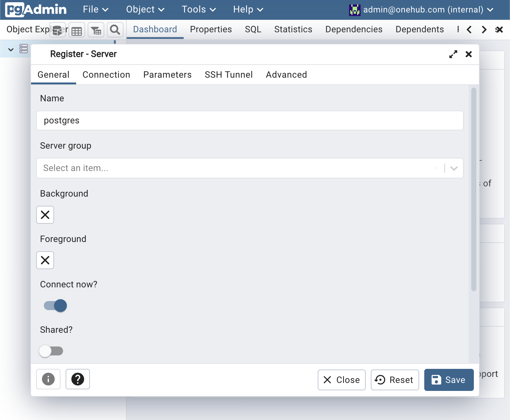Switch to the Parameters tab
This screenshot has width=510, height=420.
click(167, 75)
